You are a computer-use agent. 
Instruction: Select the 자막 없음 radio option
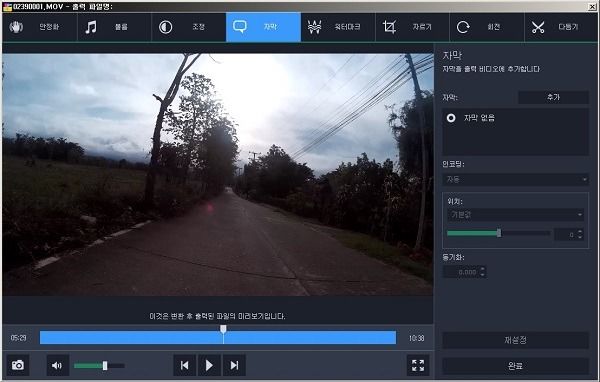pos(451,118)
